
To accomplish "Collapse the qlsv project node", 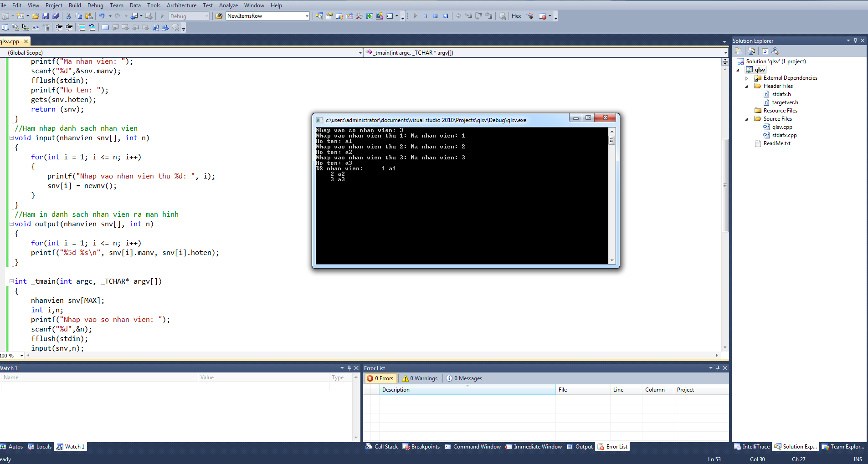I will [738, 70].
